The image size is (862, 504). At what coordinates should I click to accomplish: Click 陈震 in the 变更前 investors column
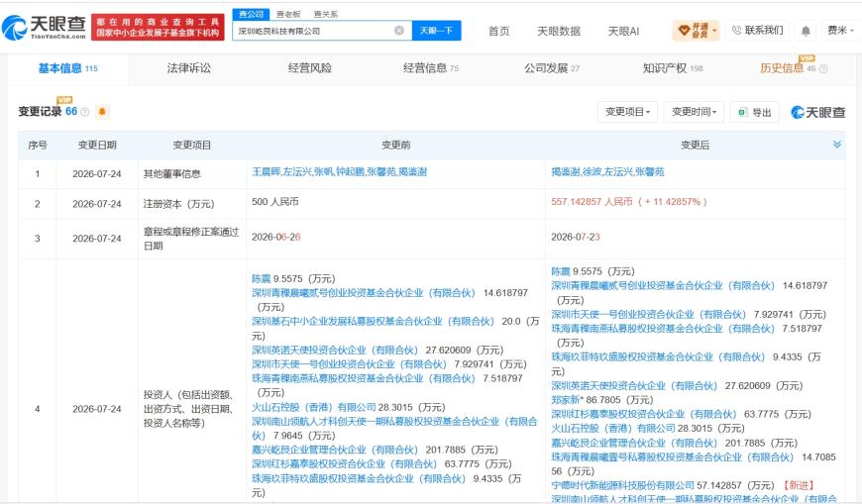click(x=262, y=278)
